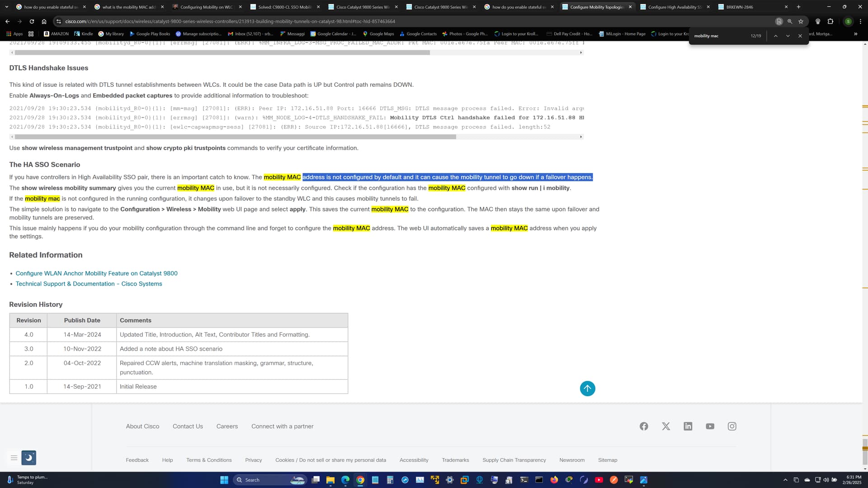Open the AMAZON bookmark
Image resolution: width=868 pixels, height=488 pixels.
(x=56, y=34)
